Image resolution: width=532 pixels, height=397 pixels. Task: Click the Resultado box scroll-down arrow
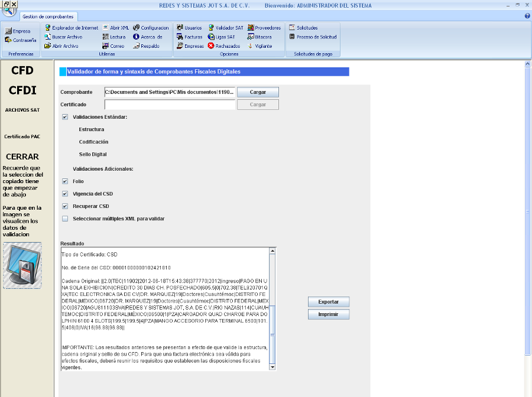(x=273, y=367)
